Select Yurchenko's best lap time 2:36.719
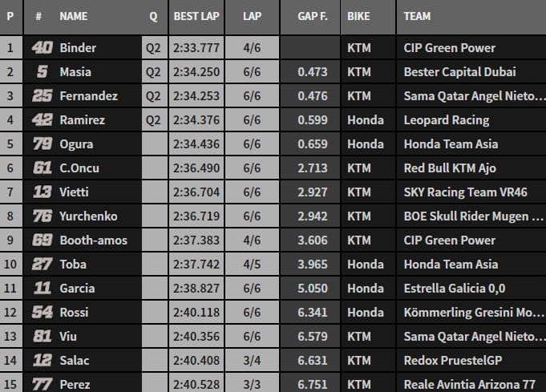The image size is (546, 392). [x=196, y=216]
